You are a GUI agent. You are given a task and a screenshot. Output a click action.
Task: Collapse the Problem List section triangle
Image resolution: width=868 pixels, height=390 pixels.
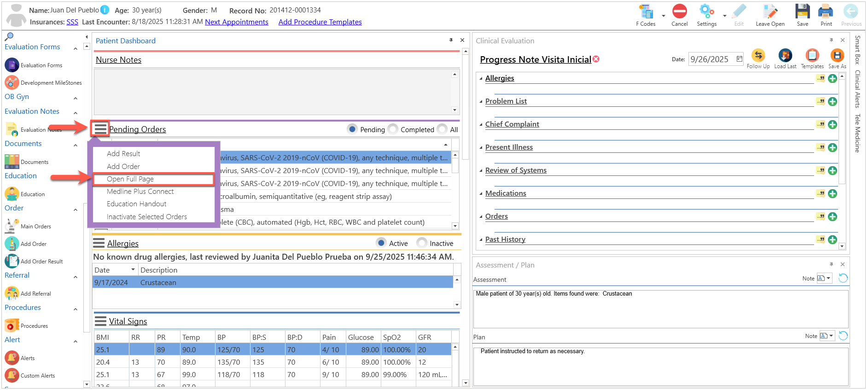click(x=481, y=102)
